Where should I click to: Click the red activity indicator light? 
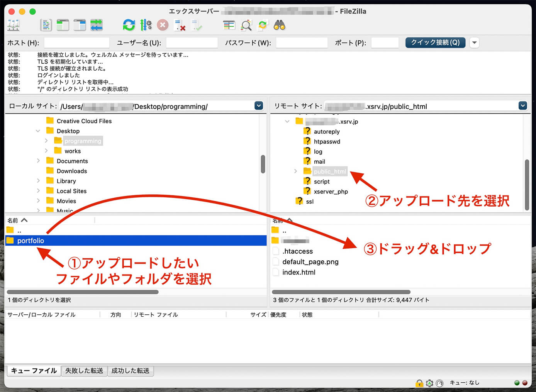click(525, 383)
